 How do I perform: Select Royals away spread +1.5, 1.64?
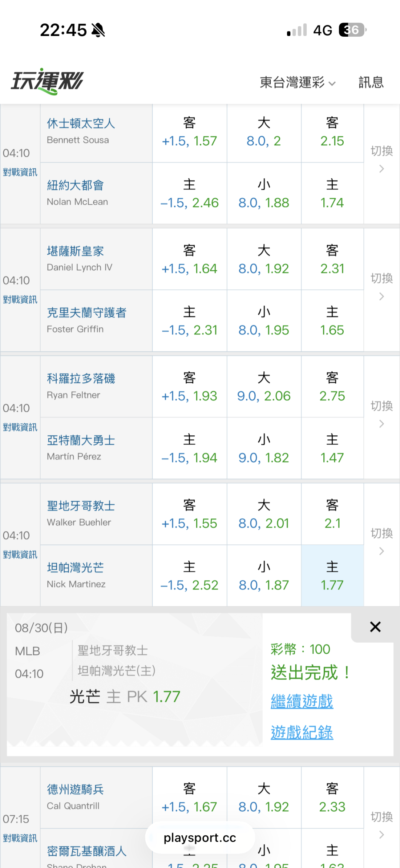pos(190,259)
